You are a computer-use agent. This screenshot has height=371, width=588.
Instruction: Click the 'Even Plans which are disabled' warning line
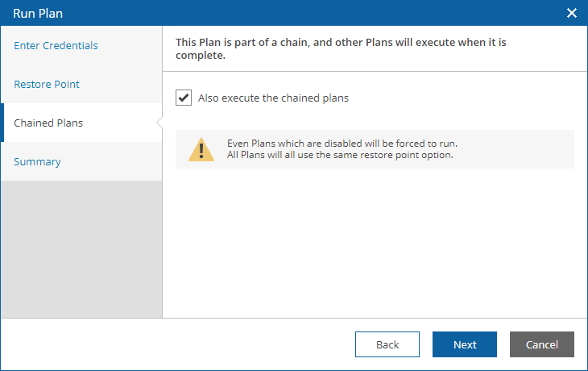(x=342, y=144)
